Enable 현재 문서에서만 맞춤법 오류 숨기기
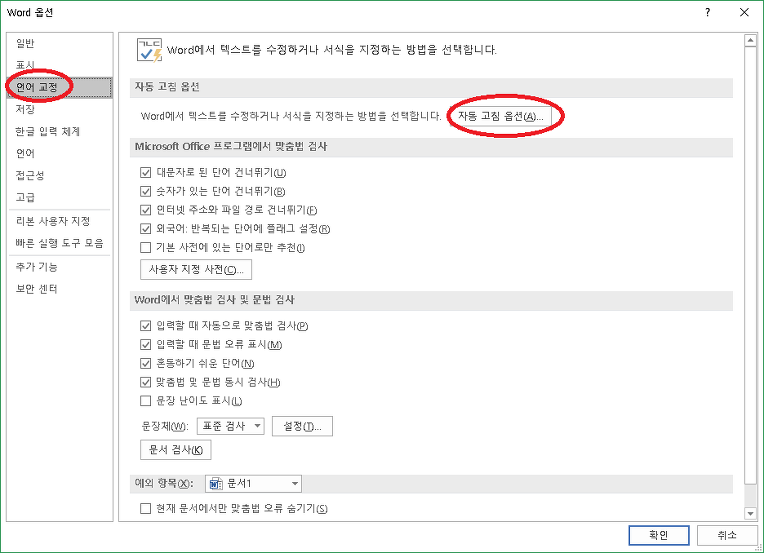 click(145, 509)
